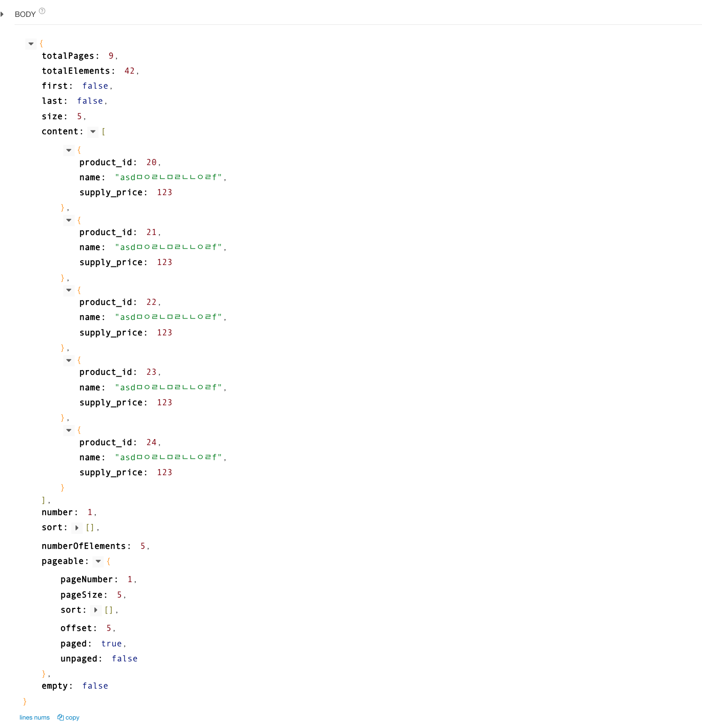
Task: Collapse the BODY section triangle
Action: [x=2, y=14]
